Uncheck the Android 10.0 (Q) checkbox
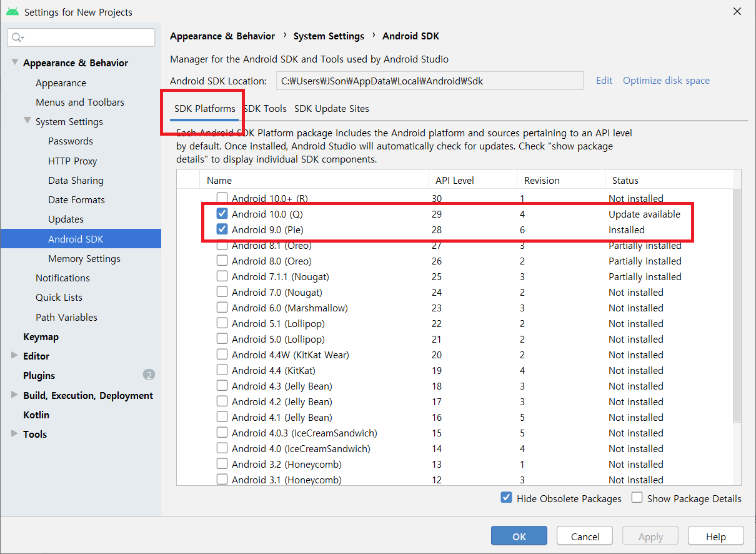This screenshot has height=554, width=756. [x=222, y=214]
